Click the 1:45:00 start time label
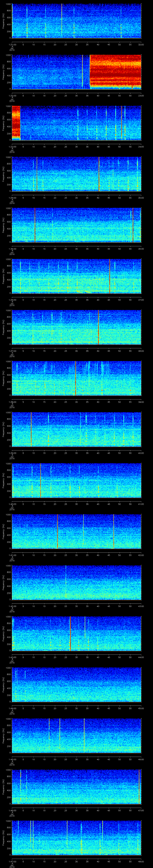Viewport: 153px width, 868px height. coord(12,759)
